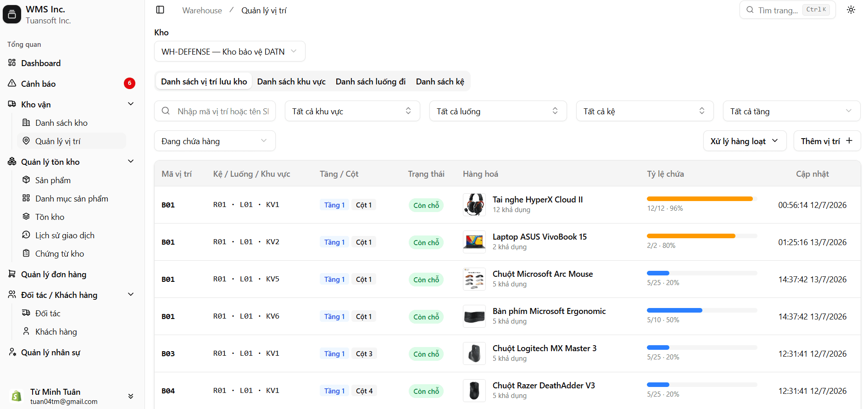Click the location code search field

click(x=215, y=111)
